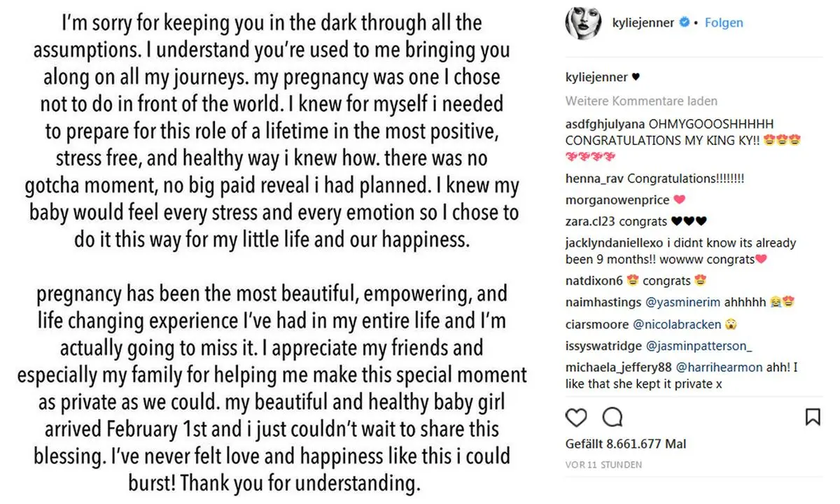View who liked Gefällt 8.661.677 Mal
Viewport: 840px width, 504px height.
[625, 443]
